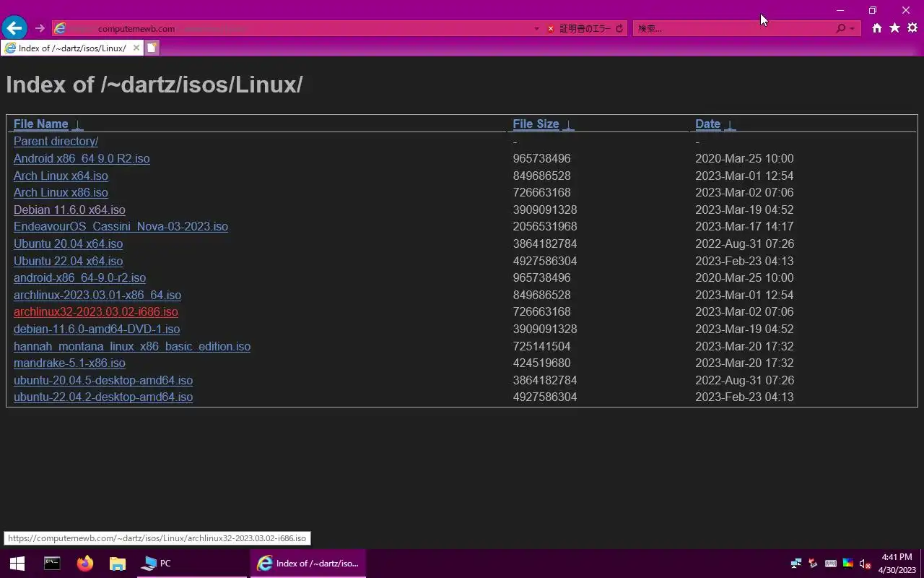Open the address bar autocomplete dropdown arrow
Image resolution: width=924 pixels, height=578 pixels.
tap(536, 29)
